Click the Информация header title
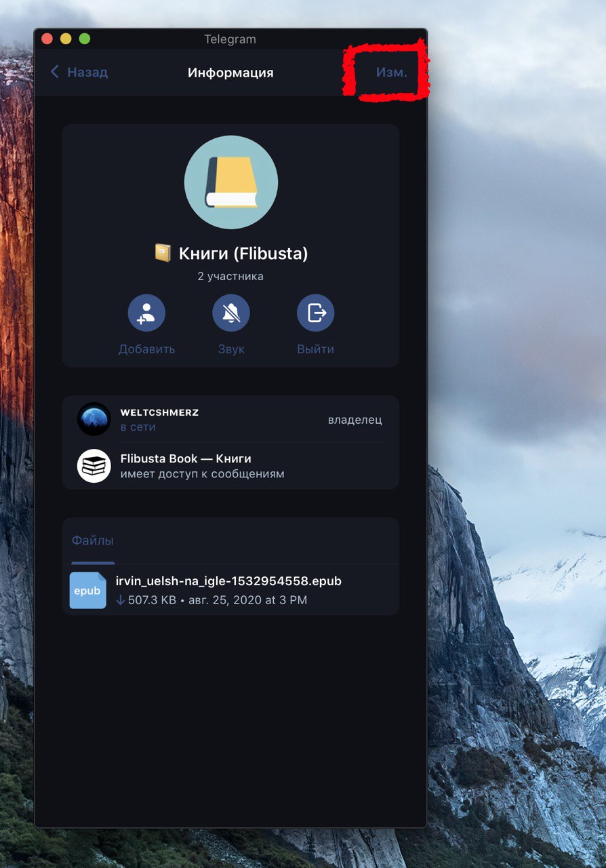Image resolution: width=606 pixels, height=868 pixels. coord(230,73)
